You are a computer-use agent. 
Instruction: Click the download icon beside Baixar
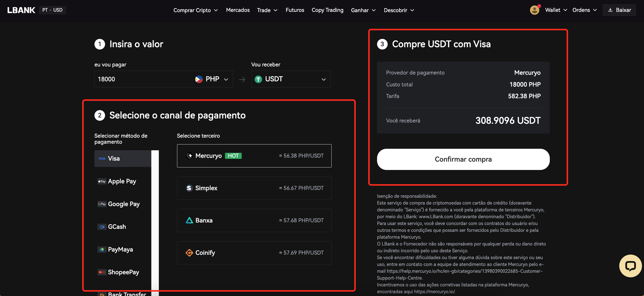tap(610, 10)
